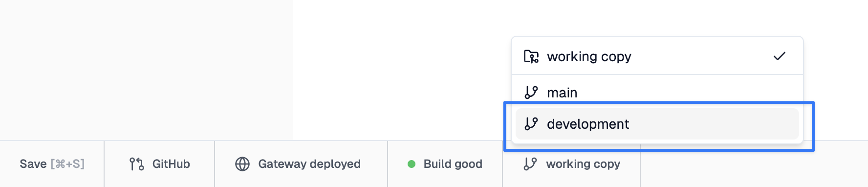868x187 pixels.
Task: Click the branch icon beside development
Action: tap(531, 124)
